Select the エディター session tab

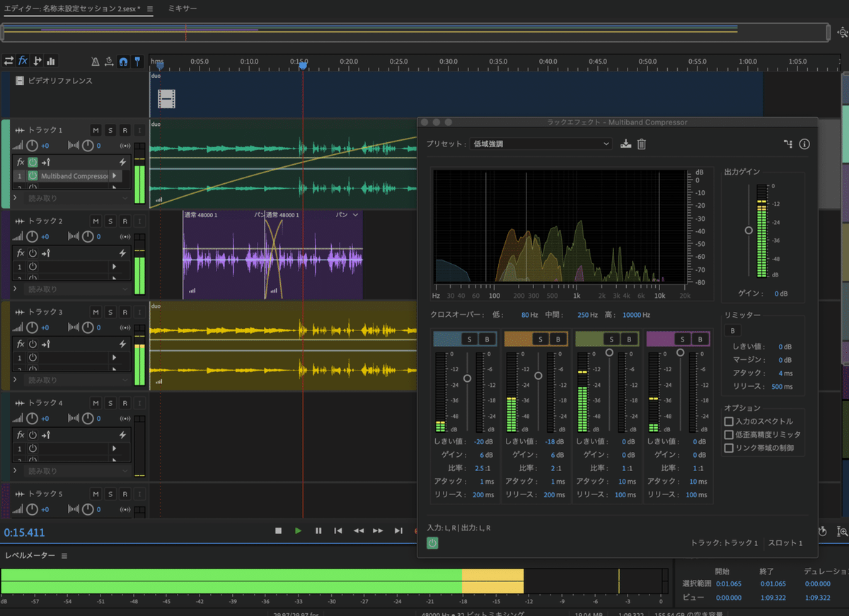[x=73, y=9]
